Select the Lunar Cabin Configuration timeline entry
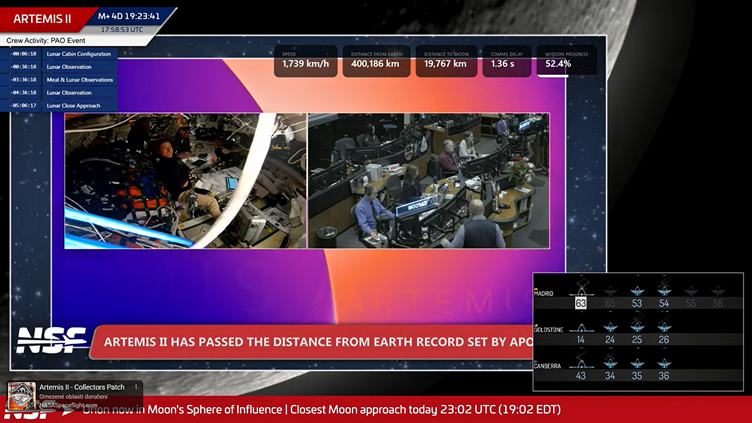 click(79, 54)
